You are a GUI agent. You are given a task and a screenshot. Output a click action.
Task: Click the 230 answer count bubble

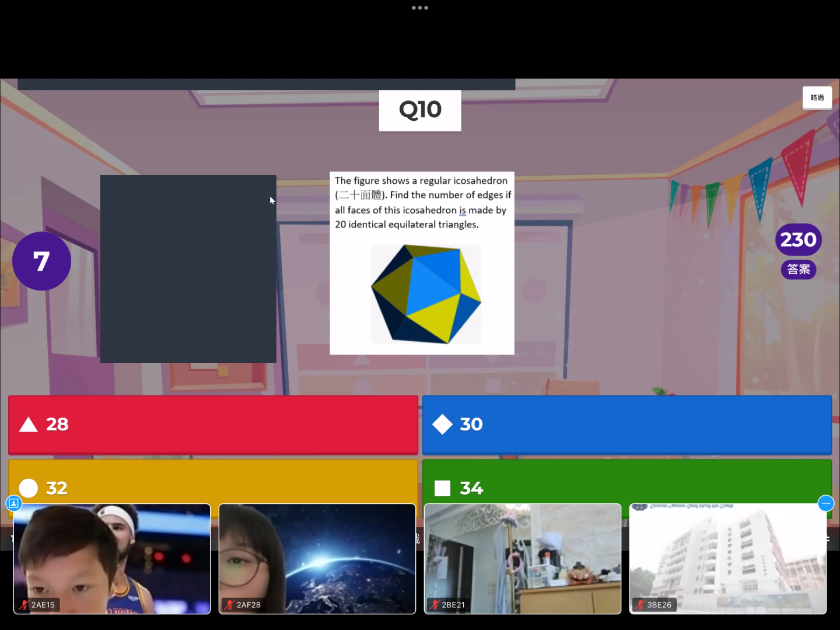click(798, 240)
